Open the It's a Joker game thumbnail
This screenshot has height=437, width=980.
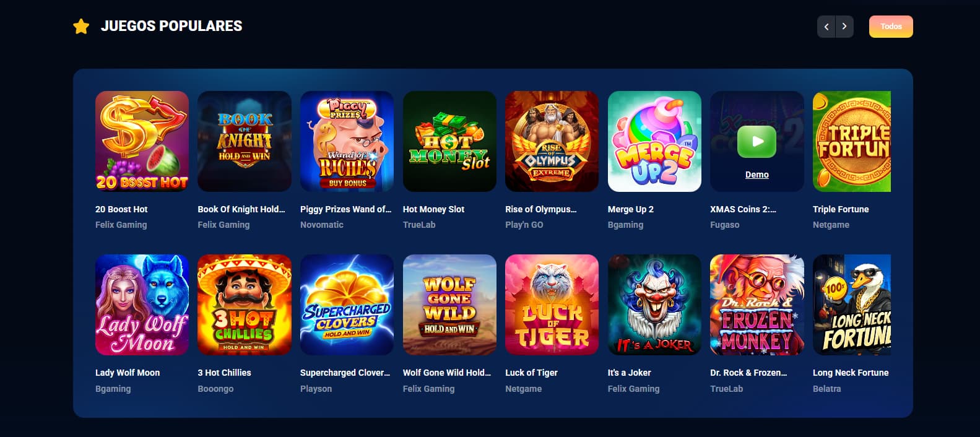click(654, 305)
